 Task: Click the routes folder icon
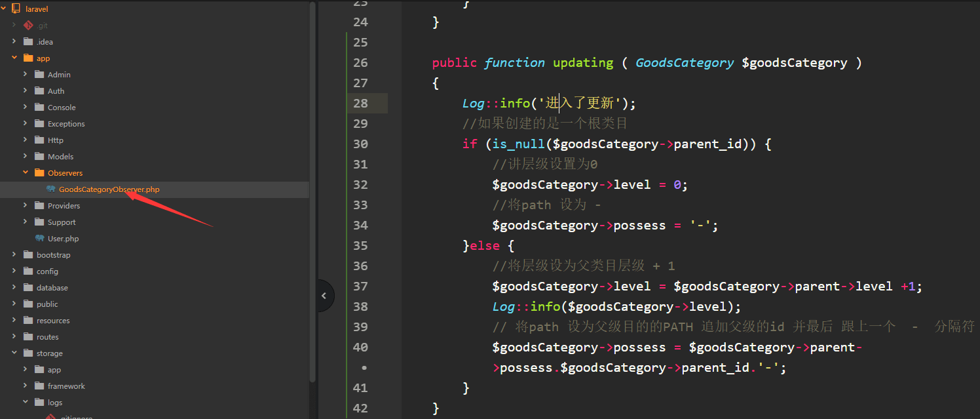pyautogui.click(x=28, y=336)
